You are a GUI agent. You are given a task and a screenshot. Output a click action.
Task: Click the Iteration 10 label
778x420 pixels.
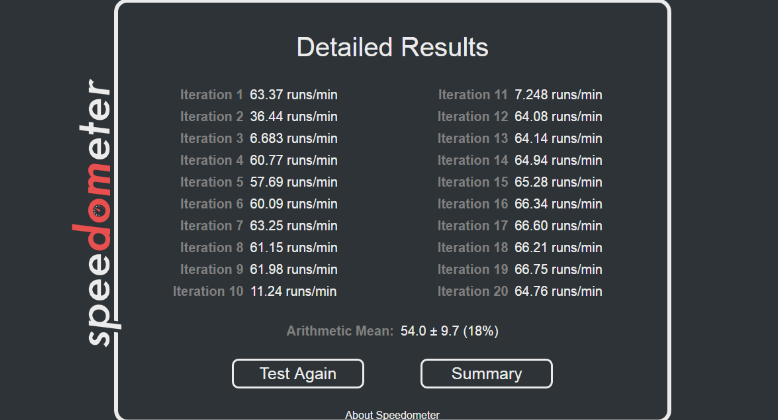coord(208,291)
